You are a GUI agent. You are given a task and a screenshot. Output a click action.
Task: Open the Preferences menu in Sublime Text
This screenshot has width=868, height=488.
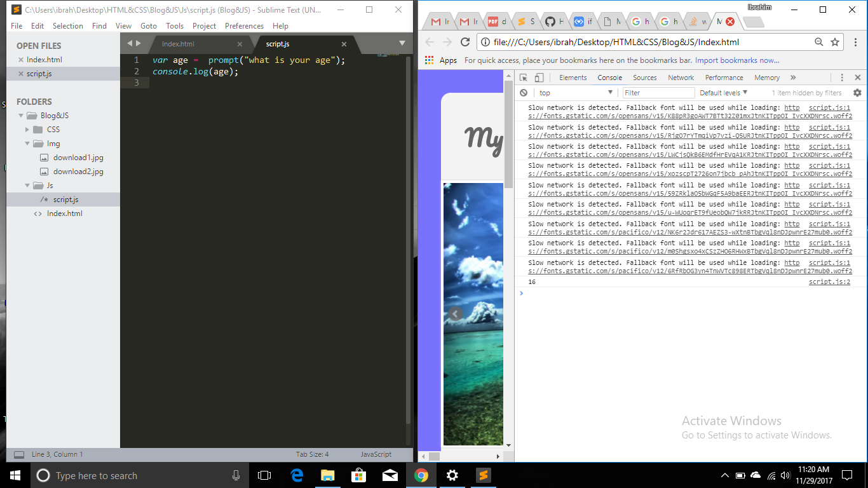pyautogui.click(x=244, y=26)
